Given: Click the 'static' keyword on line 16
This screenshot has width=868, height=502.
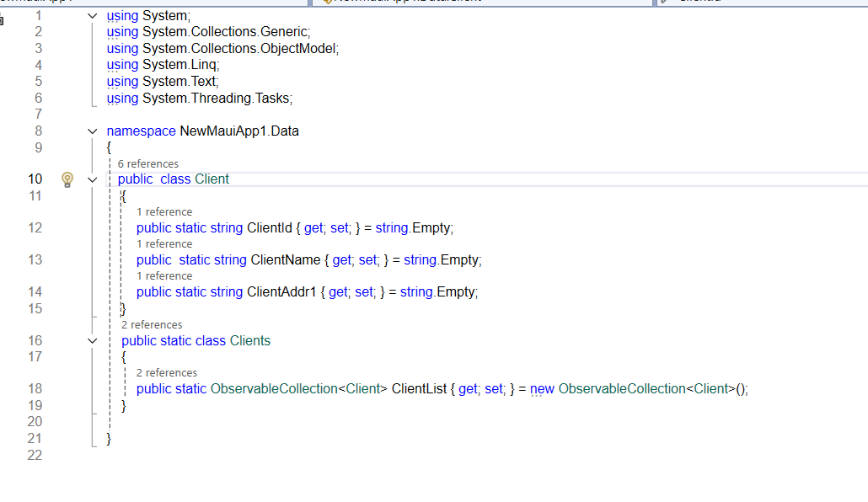Looking at the screenshot, I should coord(176,341).
